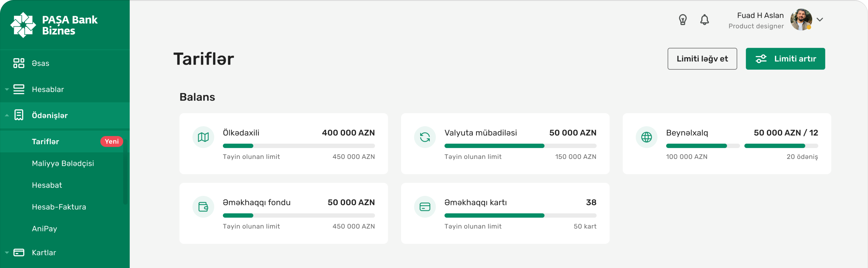The image size is (868, 268).
Task: Select Hesab-Faktura in the sidebar
Action: [59, 207]
